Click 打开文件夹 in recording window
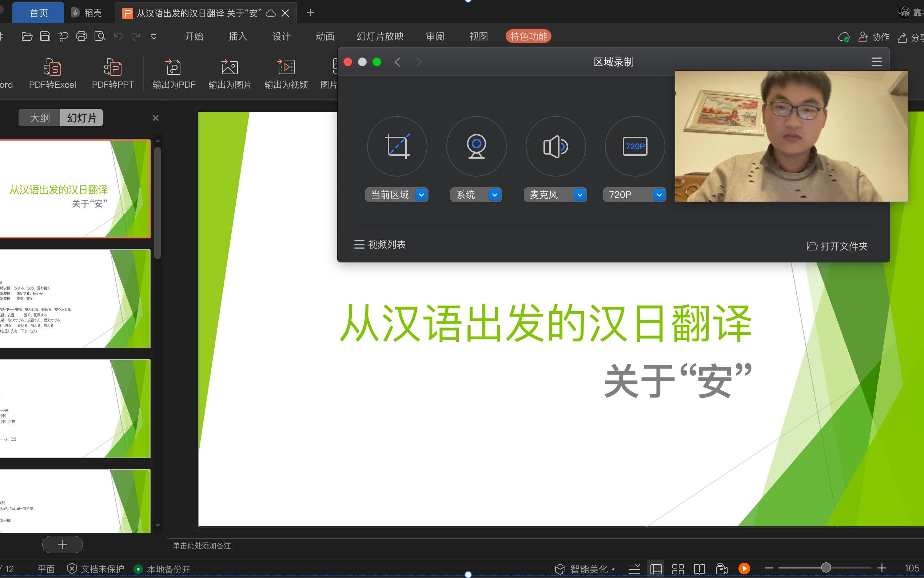Viewport: 924px width, 578px height. click(x=837, y=246)
